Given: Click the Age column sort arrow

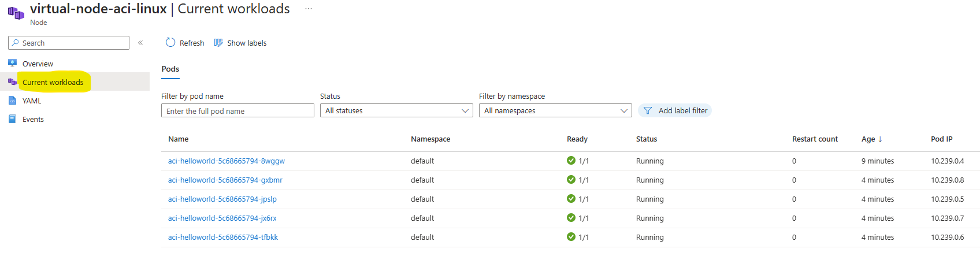Looking at the screenshot, I should point(880,139).
